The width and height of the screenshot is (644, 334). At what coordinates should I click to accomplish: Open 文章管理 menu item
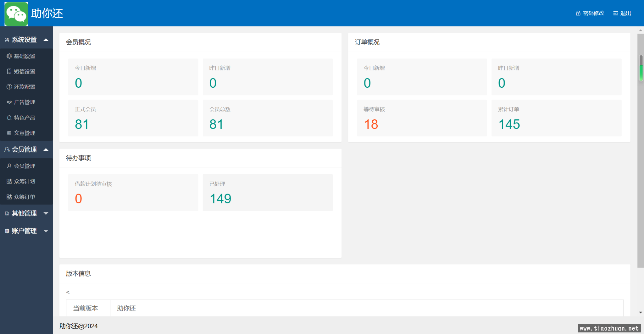tap(26, 133)
